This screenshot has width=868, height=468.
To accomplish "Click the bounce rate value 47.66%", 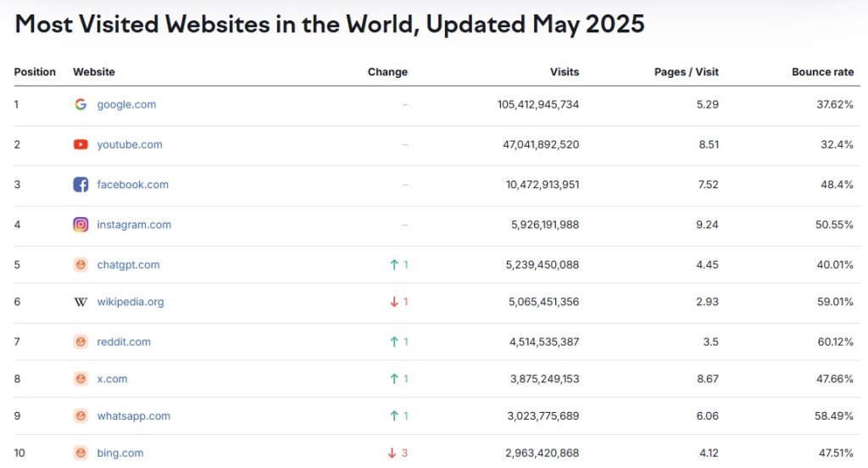I will [x=835, y=379].
